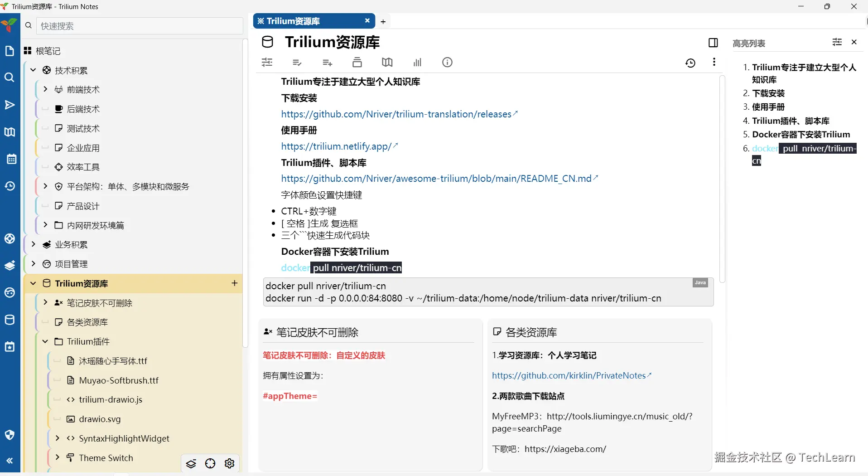Close the Trilium资源库 tab

pyautogui.click(x=367, y=20)
